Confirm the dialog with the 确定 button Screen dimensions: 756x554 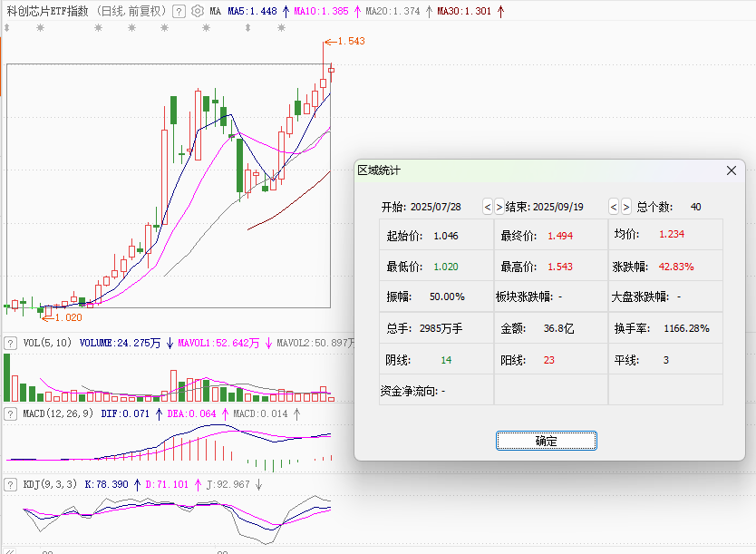tap(547, 441)
